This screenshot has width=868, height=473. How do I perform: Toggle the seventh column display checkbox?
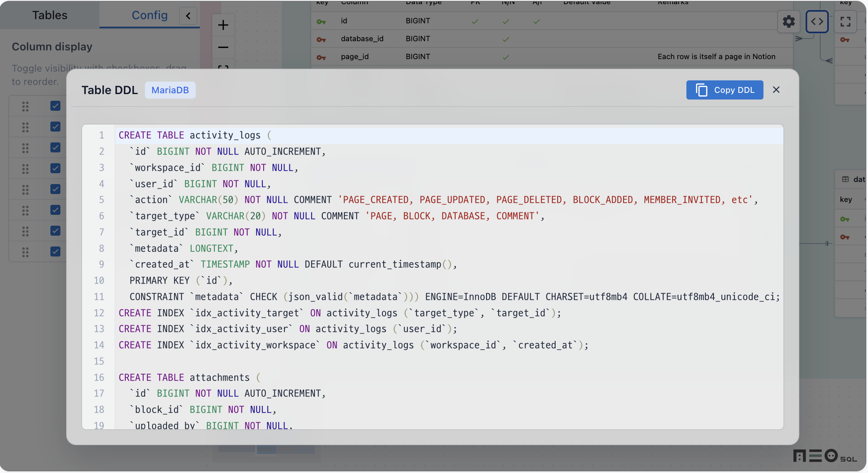55,231
